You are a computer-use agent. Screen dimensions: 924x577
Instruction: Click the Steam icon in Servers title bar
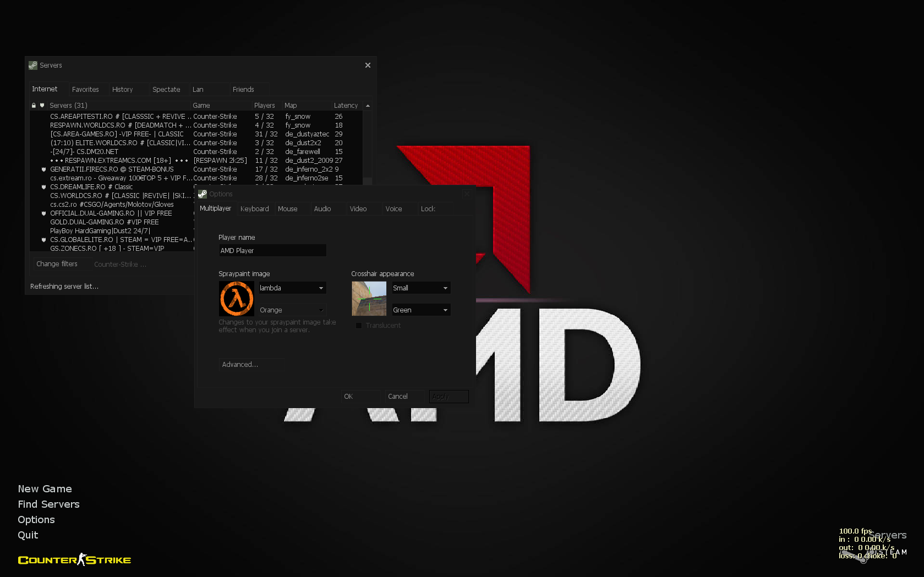click(33, 65)
